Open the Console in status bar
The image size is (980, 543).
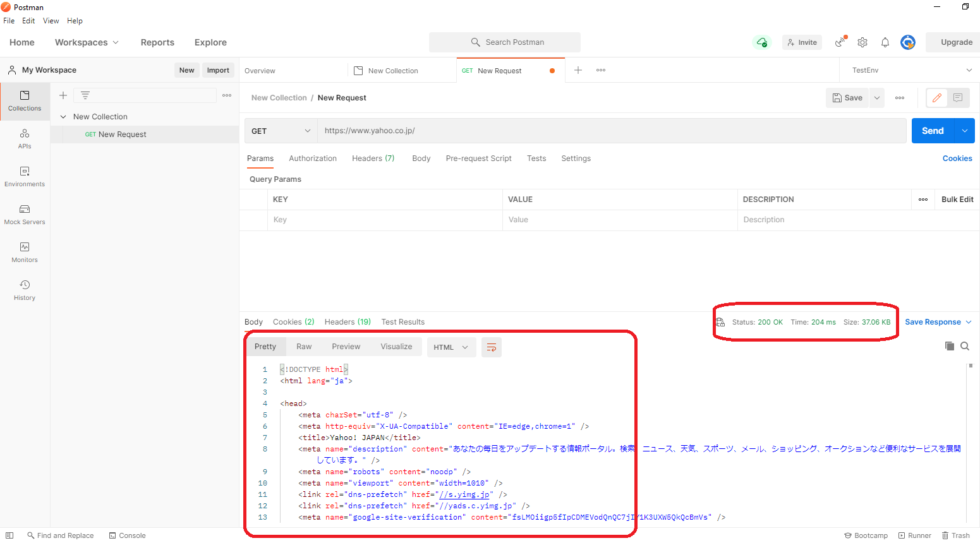tap(127, 535)
